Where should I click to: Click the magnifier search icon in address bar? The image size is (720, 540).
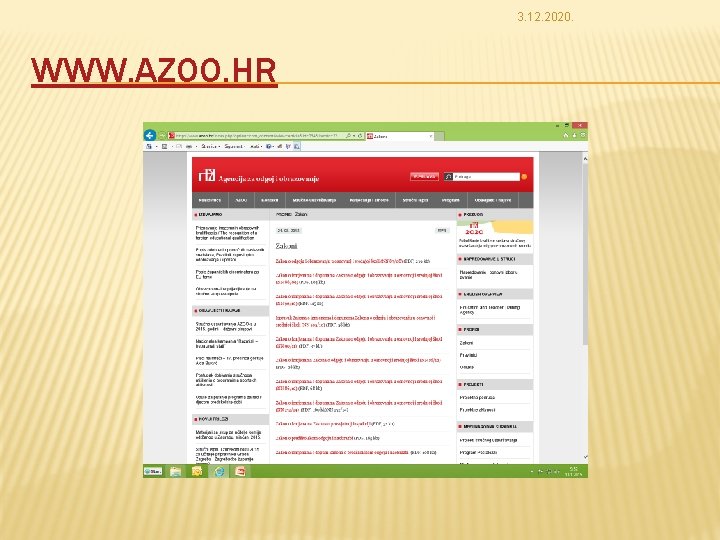pyautogui.click(x=349, y=136)
